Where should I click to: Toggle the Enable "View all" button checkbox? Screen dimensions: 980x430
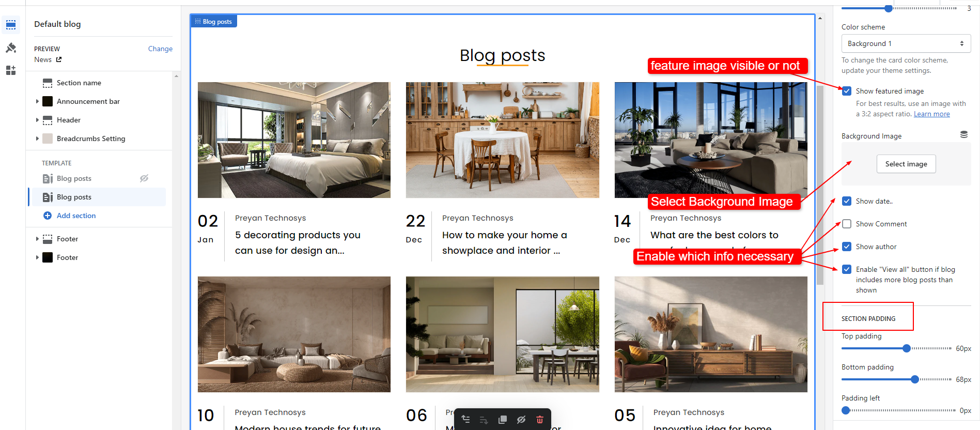(x=847, y=269)
